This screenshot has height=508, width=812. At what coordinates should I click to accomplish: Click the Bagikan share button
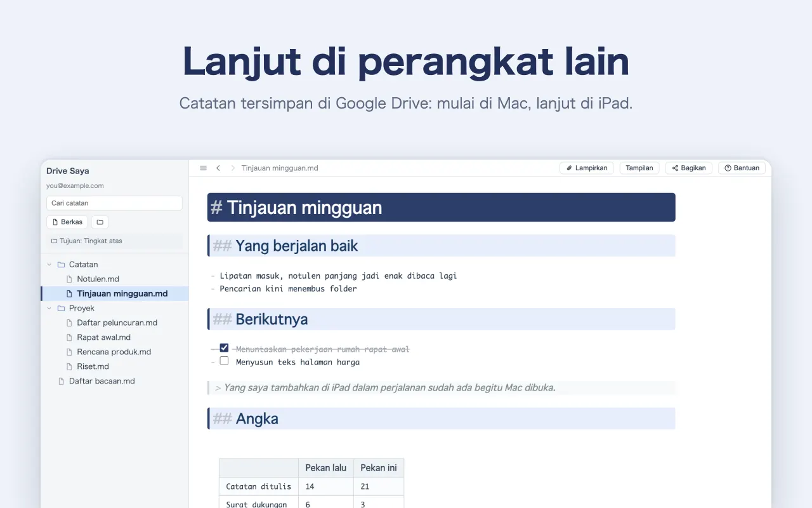(689, 168)
